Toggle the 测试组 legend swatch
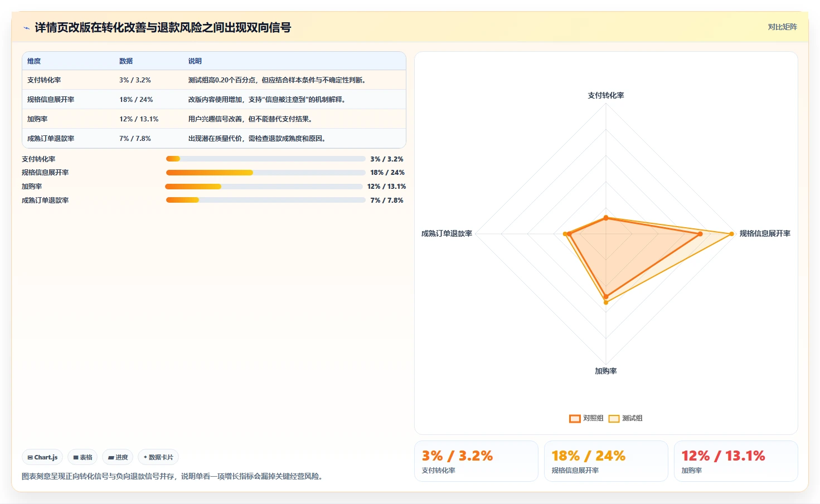 (614, 418)
